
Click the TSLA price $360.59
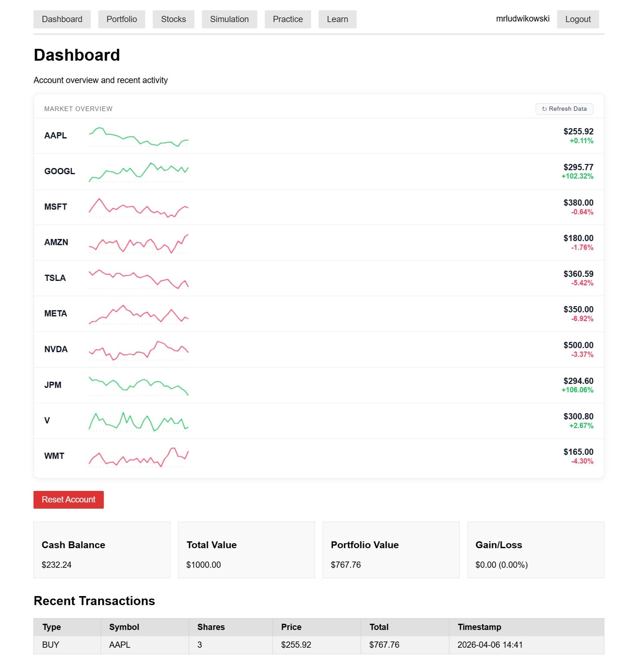pyautogui.click(x=578, y=274)
